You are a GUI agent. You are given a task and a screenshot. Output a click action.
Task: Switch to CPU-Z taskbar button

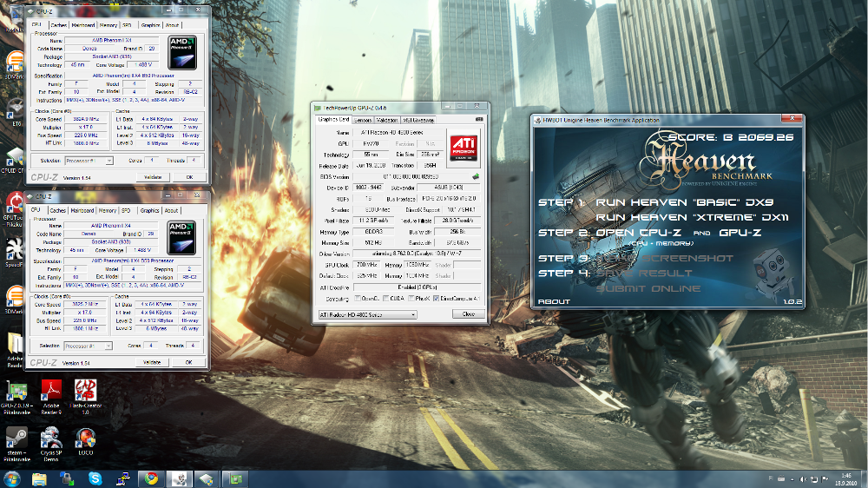pos(207,479)
